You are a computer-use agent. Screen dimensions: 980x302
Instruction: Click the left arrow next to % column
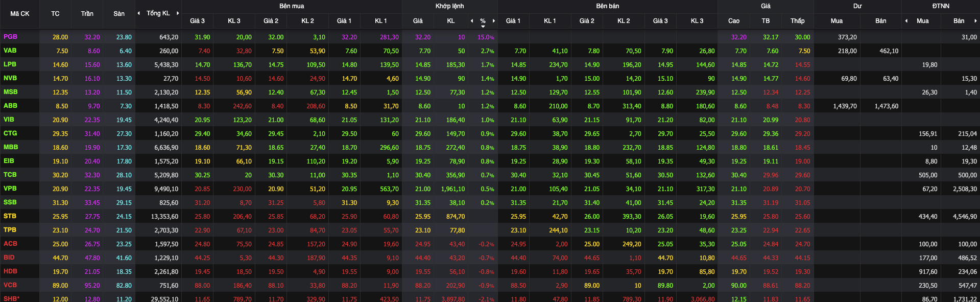pyautogui.click(x=472, y=21)
